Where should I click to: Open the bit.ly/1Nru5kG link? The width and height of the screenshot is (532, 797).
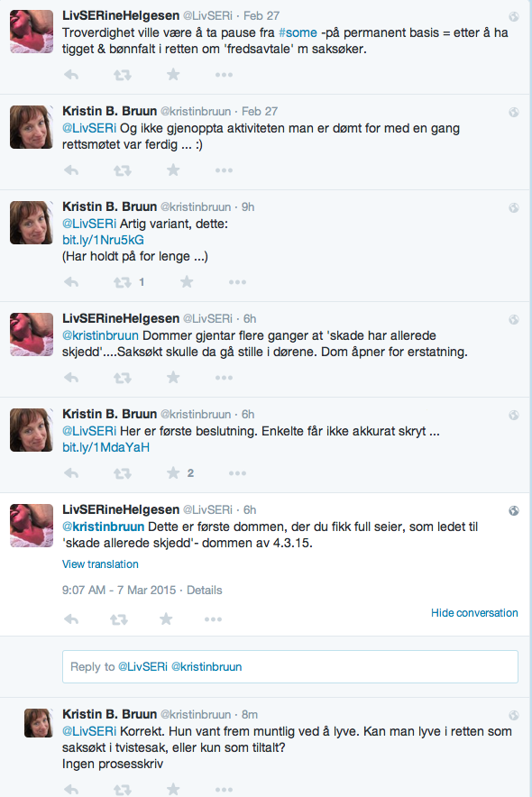pyautogui.click(x=103, y=240)
